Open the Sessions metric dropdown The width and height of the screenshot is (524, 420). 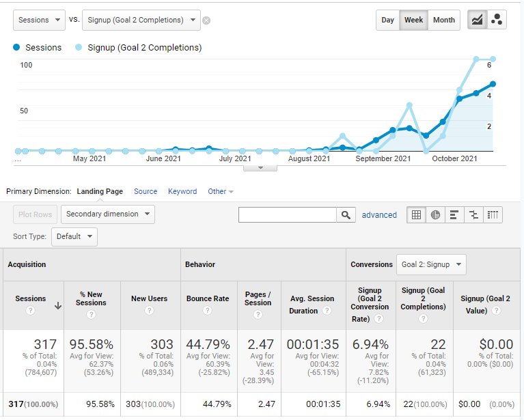click(39, 20)
